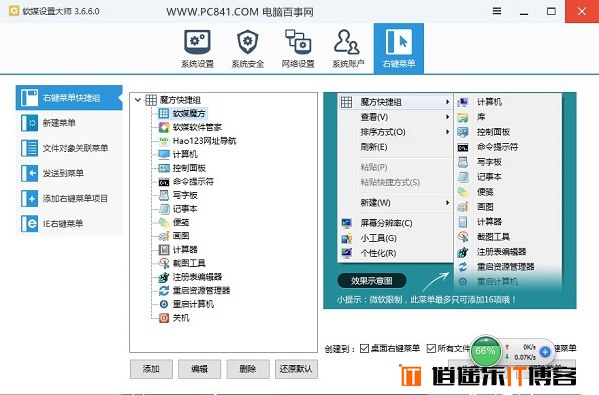599x395 pixels.
Task: Click the 计算机 icon in tree
Action: tap(164, 154)
